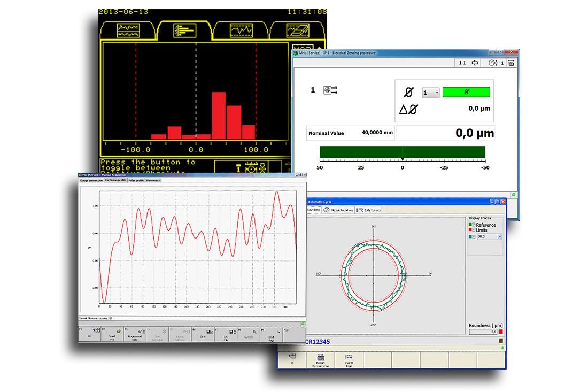
Task: Toggle the Limits trace checkbox
Action: click(474, 229)
